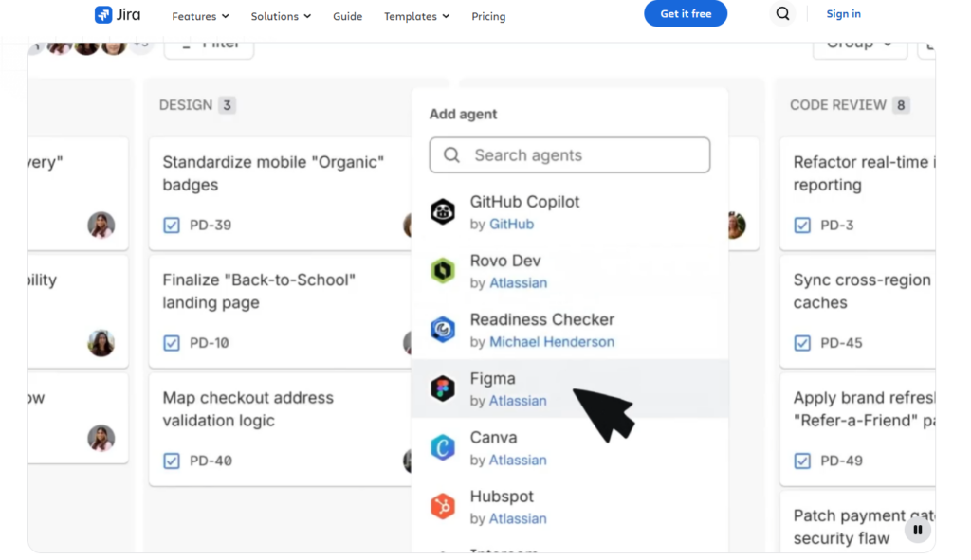
Task: Select the GitHub Copilot agent name
Action: [x=524, y=202]
